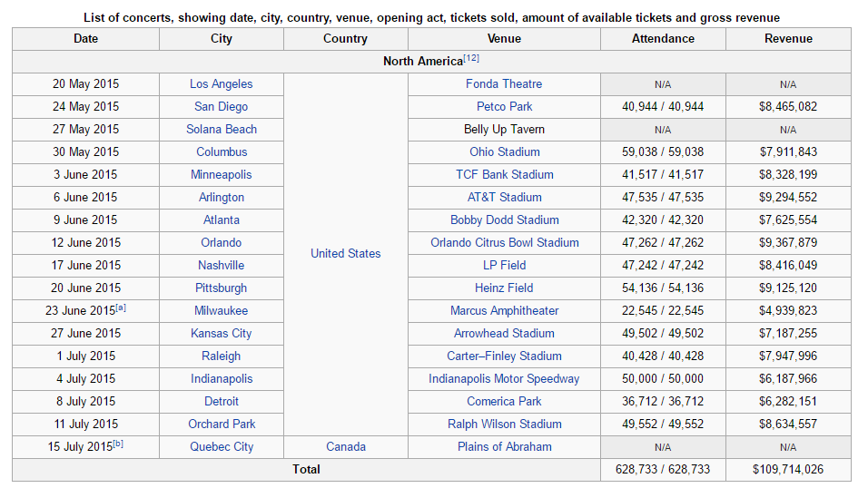Visit the TCF Bank Stadium link
868x488 pixels.
pos(504,175)
